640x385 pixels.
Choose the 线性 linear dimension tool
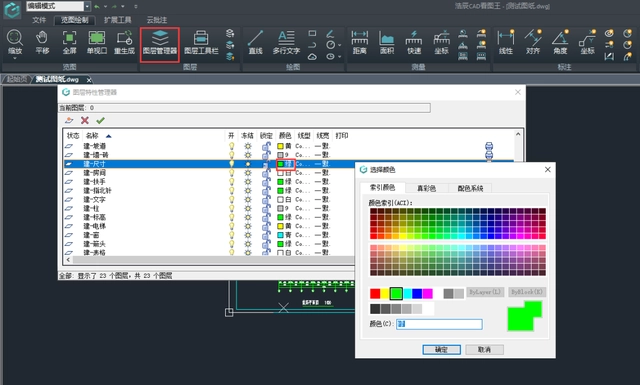click(x=506, y=42)
